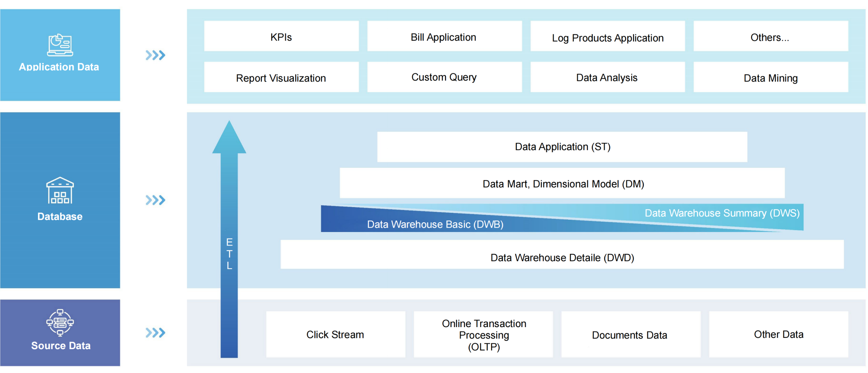The width and height of the screenshot is (868, 373).
Task: Click the Online Transaction Processing (OLTP) box
Action: point(483,335)
